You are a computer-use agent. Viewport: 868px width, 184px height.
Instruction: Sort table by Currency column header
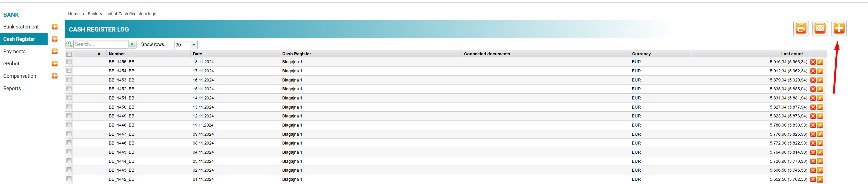point(641,54)
